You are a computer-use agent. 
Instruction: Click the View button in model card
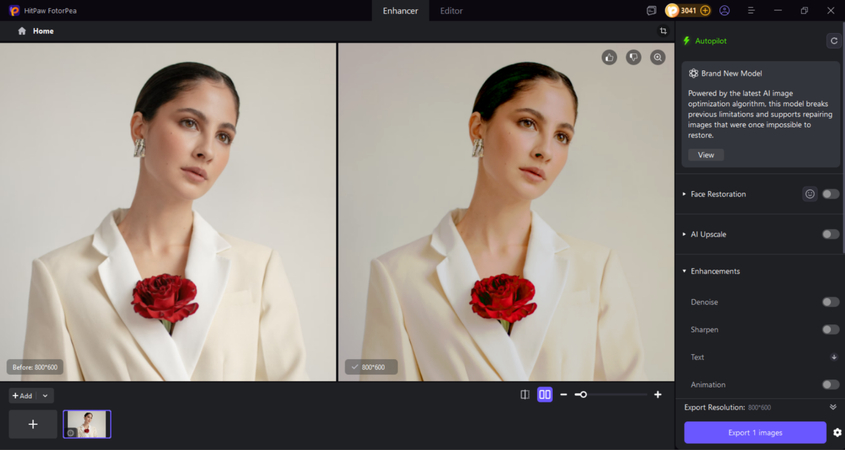tap(706, 155)
